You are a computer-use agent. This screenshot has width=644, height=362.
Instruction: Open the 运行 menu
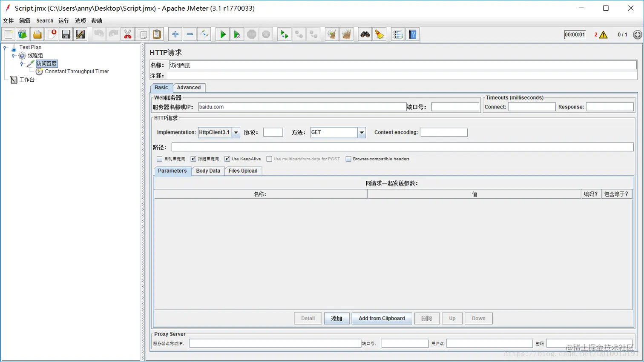click(64, 21)
